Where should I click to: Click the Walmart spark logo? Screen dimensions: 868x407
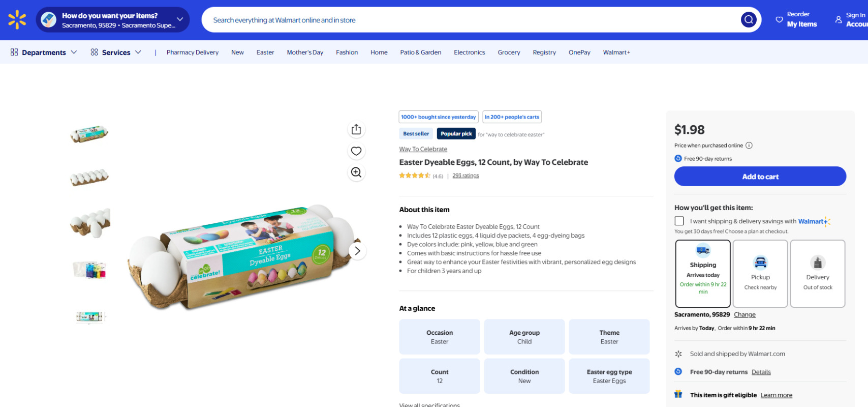pyautogui.click(x=17, y=20)
